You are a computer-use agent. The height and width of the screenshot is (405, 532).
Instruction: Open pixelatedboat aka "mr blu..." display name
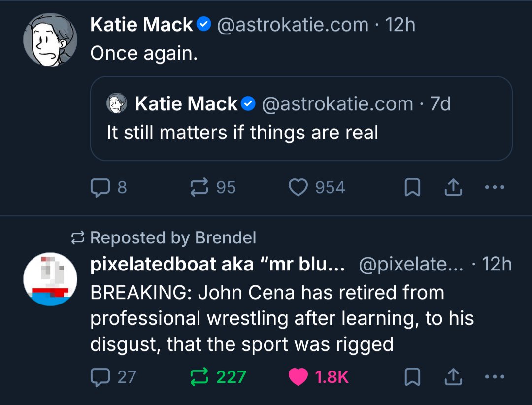coord(217,265)
